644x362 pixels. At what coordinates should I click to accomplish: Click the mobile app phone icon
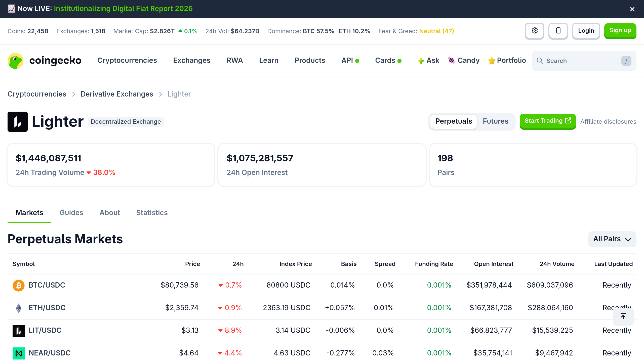tap(558, 31)
